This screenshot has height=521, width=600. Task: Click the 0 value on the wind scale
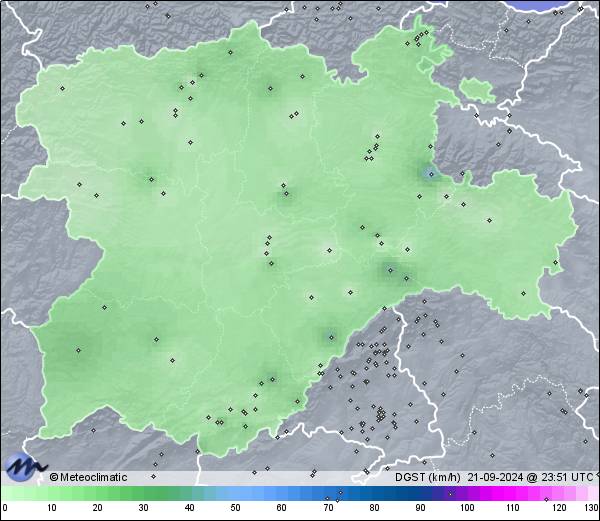point(5,508)
